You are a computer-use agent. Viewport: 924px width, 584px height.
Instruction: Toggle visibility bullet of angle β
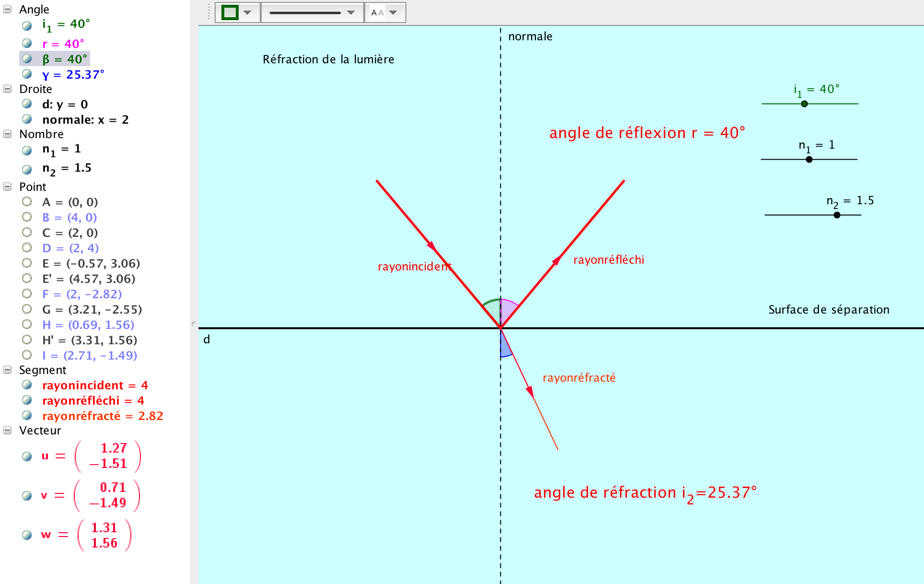point(27,59)
